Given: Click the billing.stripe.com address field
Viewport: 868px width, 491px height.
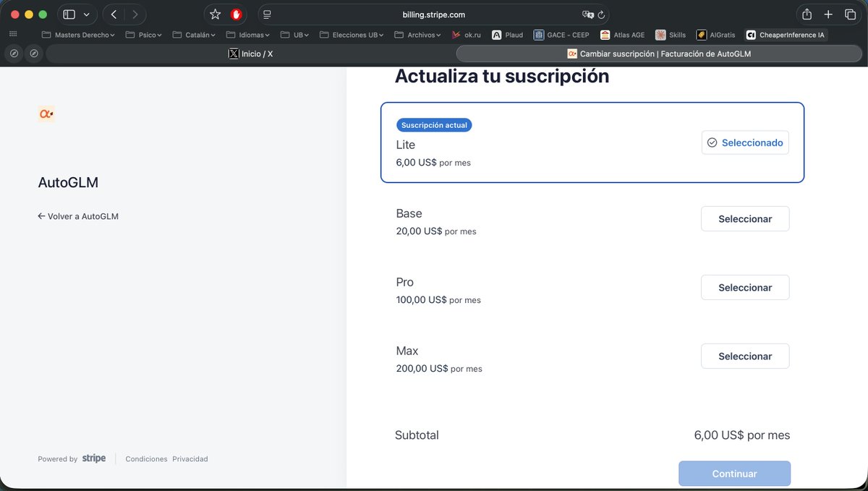Looking at the screenshot, I should click(433, 14).
